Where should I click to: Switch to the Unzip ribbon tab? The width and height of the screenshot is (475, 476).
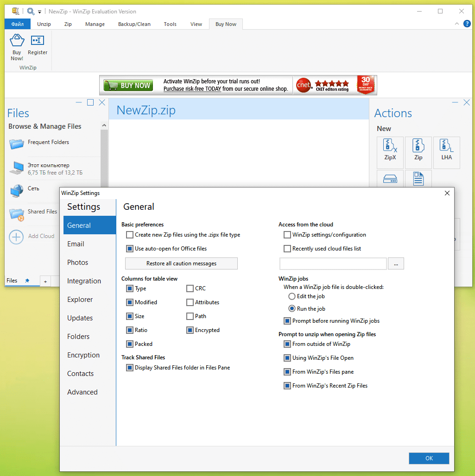tap(44, 24)
